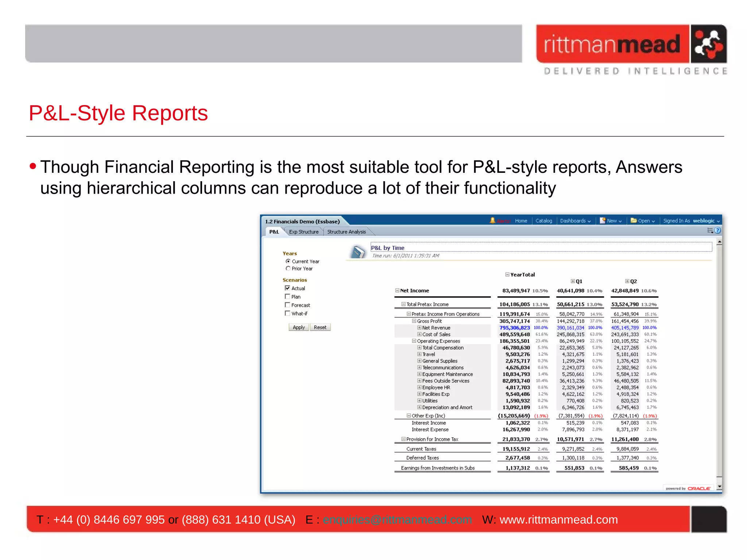Screen dimensions: 747x560
Task: Click the scrollbar up arrow
Action: click(719, 242)
